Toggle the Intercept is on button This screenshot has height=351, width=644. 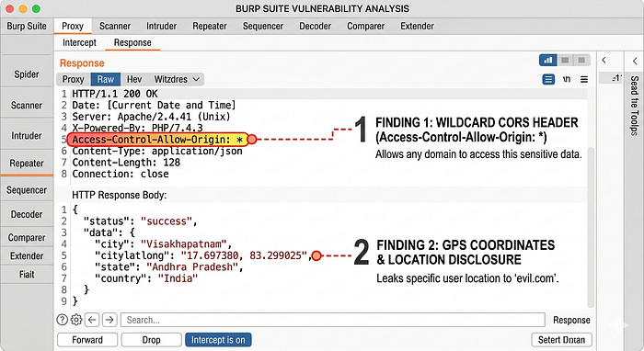218,340
